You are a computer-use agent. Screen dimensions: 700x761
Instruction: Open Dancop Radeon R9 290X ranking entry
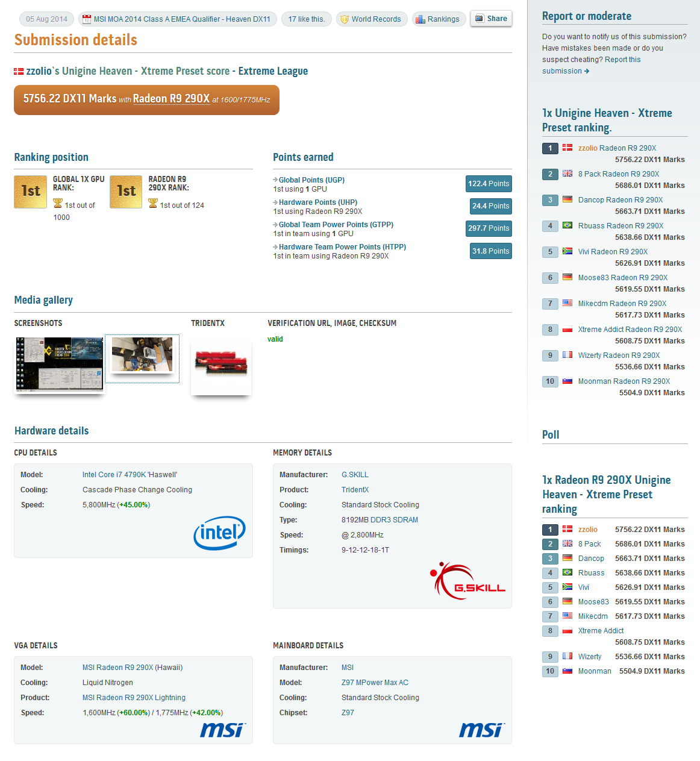click(x=620, y=200)
